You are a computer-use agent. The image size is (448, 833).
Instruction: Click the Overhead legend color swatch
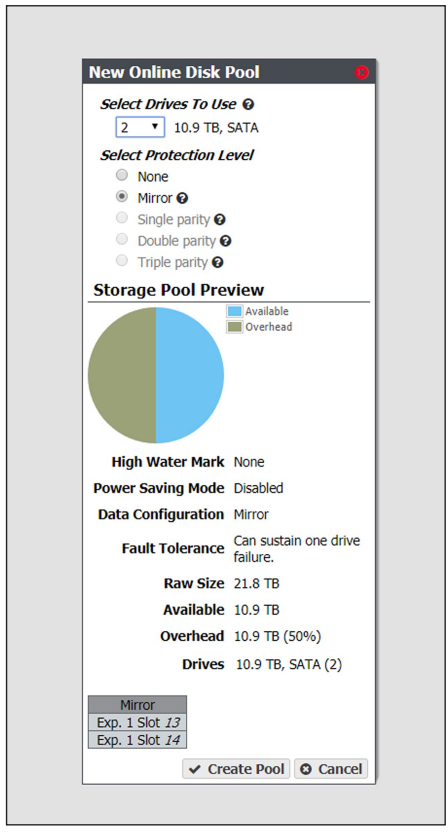[x=235, y=327]
